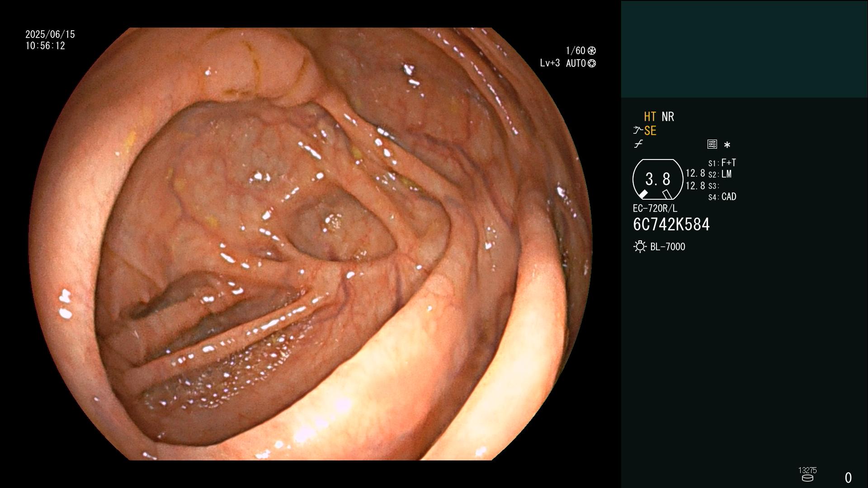Click the AUTO iris mode icon
Viewport: 868px width, 488px height.
click(592, 63)
